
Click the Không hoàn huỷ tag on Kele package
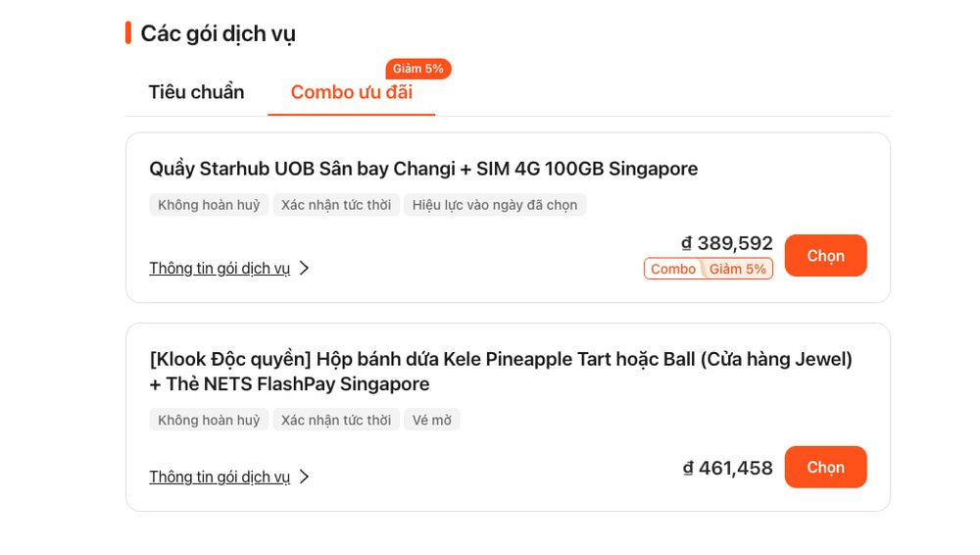point(209,420)
